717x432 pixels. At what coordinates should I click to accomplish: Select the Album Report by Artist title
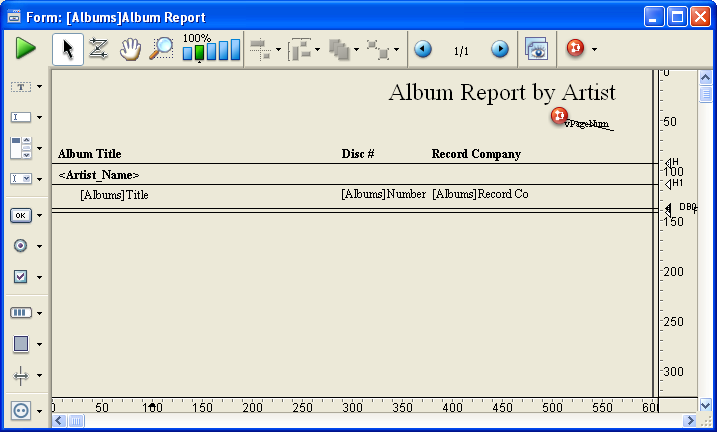501,93
